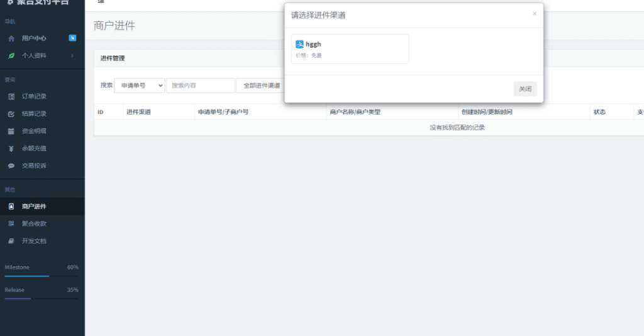Click the document icon beside 商户进件

(x=11, y=206)
